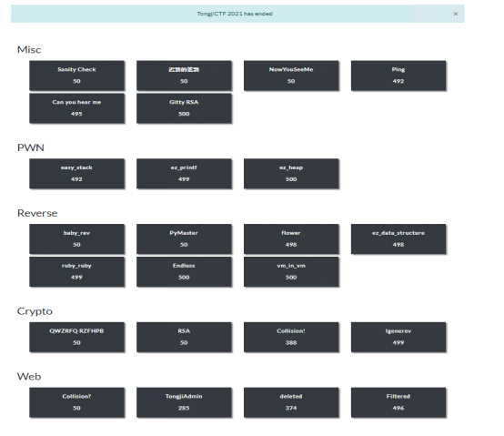Image resolution: width=504 pixels, height=436 pixels.
Task: Open the ruby_ruby challenge
Action: coord(76,271)
